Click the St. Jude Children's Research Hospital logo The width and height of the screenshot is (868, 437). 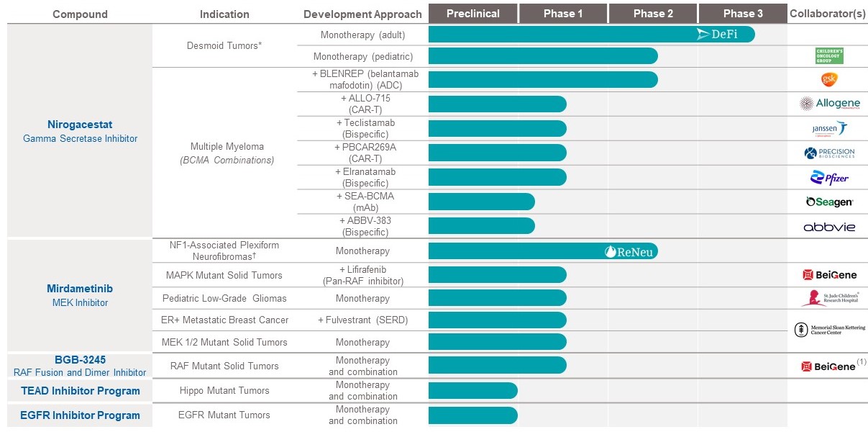(829, 298)
